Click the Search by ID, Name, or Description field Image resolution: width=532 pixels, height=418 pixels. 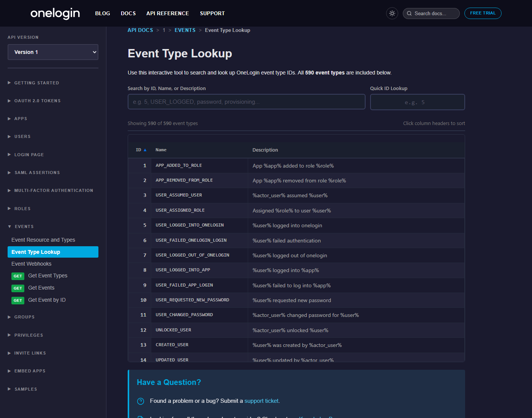[246, 102]
